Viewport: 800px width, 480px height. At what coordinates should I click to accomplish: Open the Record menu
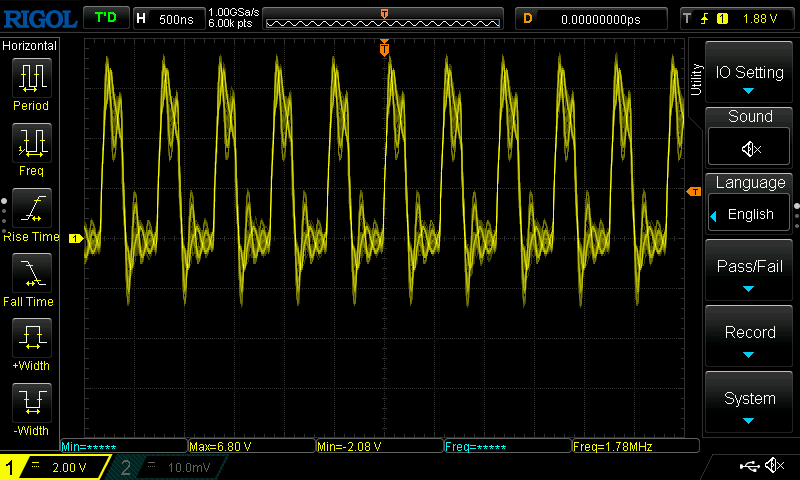tap(750, 338)
